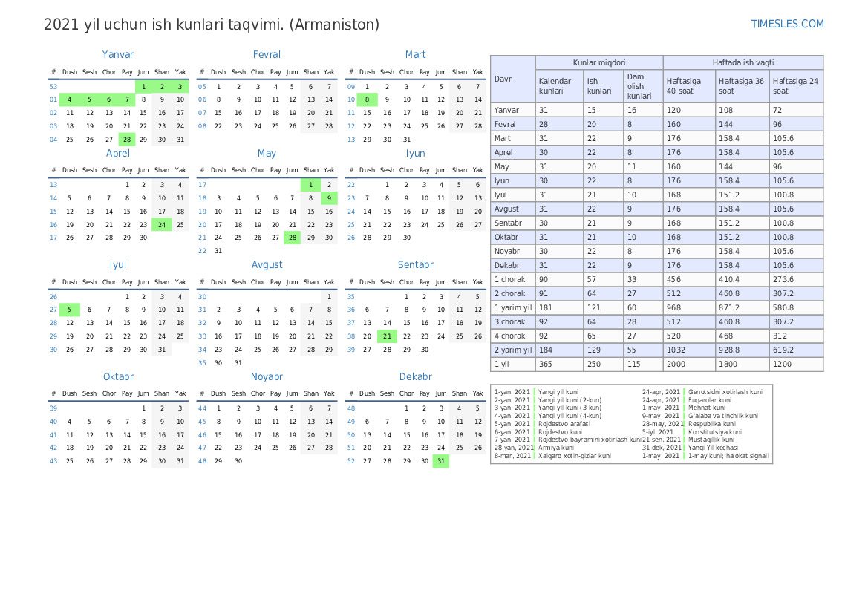Screen dimensions: 868x614
Task: Select the Oktabr month heading
Action: point(118,376)
